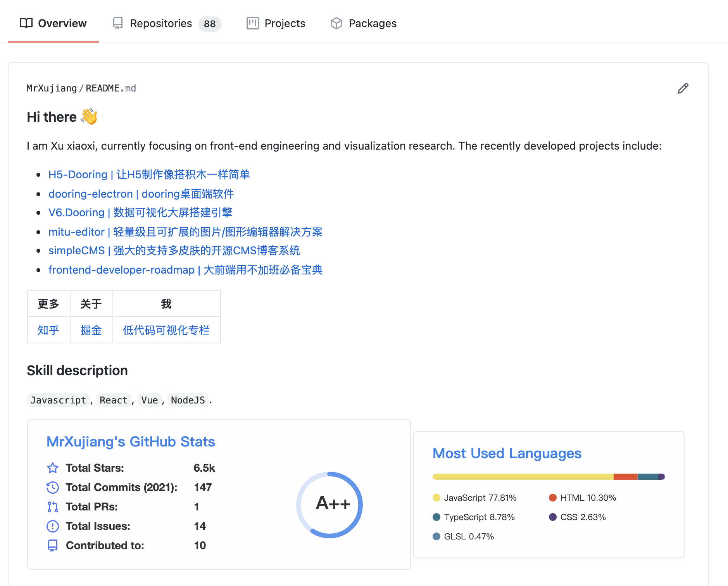Click README.md in the file path
The image size is (728, 586).
click(x=111, y=88)
